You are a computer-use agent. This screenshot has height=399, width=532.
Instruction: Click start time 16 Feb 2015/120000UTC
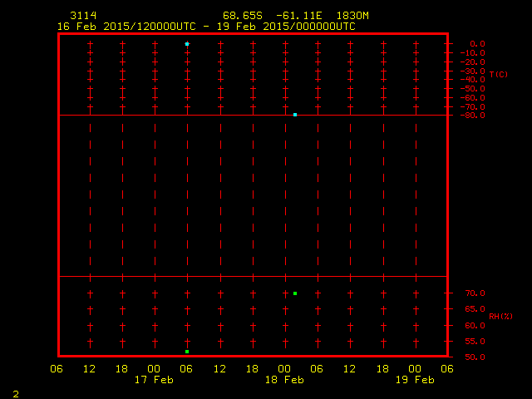(126, 27)
